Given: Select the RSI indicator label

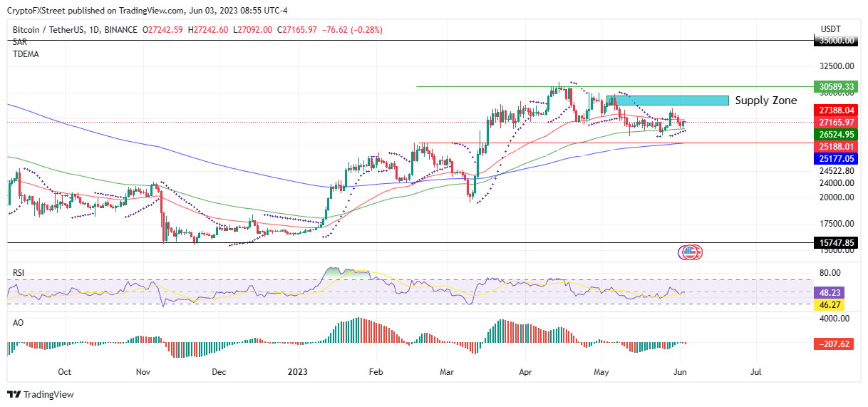Looking at the screenshot, I should pyautogui.click(x=19, y=272).
